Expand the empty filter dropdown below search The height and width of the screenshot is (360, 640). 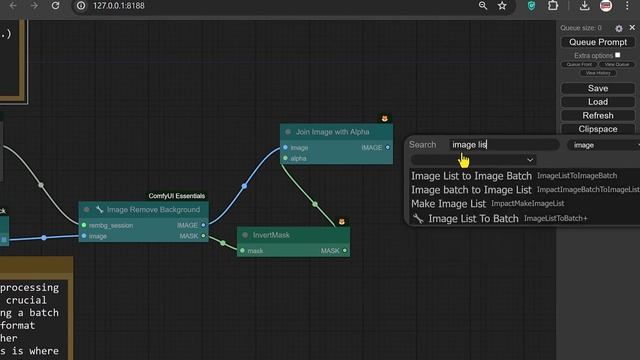[473, 160]
